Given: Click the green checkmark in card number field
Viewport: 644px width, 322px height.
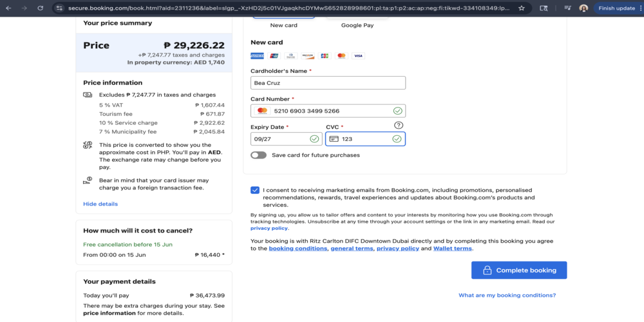Looking at the screenshot, I should pos(397,111).
